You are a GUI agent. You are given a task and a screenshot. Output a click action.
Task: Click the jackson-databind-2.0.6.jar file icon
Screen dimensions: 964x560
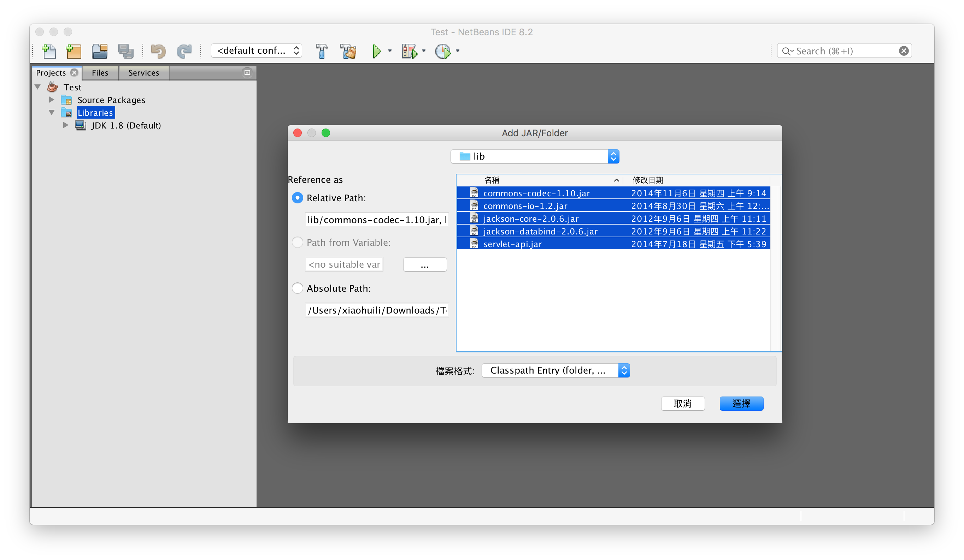[474, 231]
